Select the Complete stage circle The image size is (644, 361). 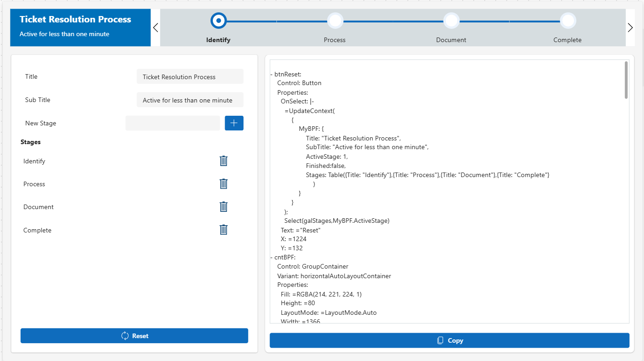coord(568,21)
